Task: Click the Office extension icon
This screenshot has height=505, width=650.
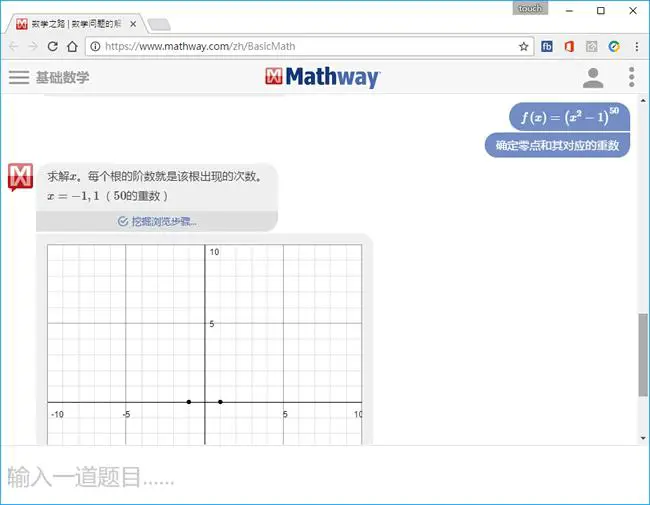Action: tap(569, 46)
